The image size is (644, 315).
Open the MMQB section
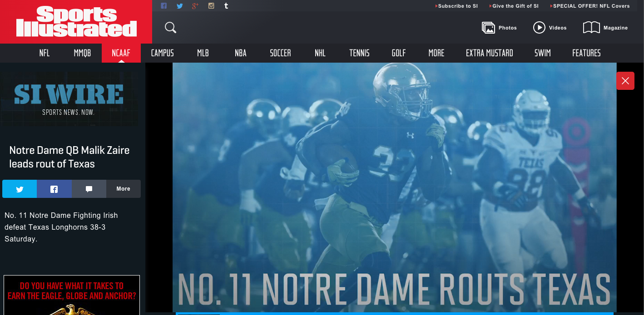click(82, 53)
